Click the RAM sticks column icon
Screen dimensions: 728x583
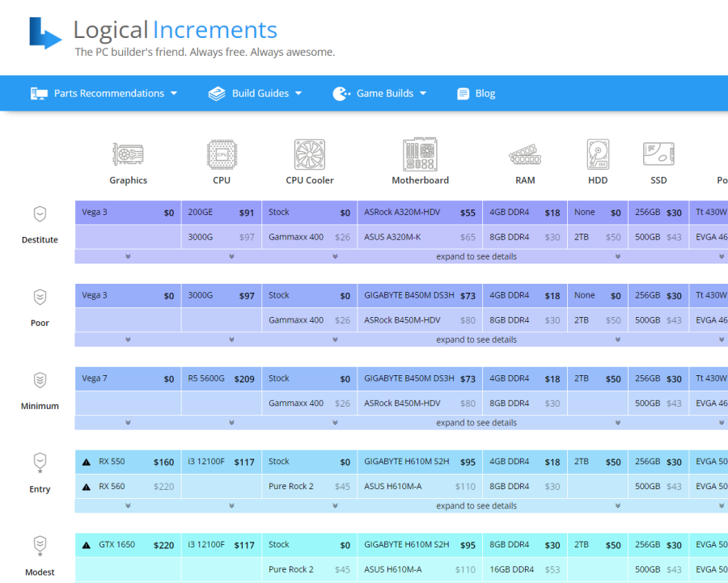(525, 154)
